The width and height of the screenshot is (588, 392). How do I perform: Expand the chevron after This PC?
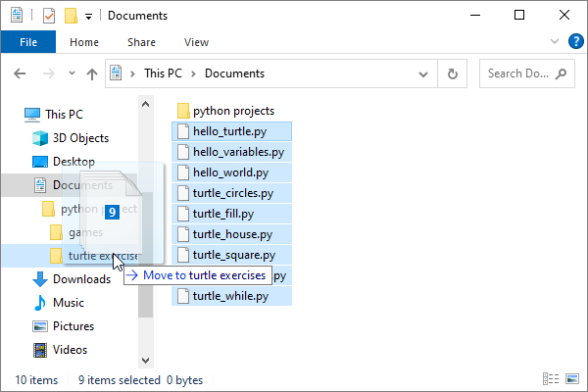tap(193, 73)
